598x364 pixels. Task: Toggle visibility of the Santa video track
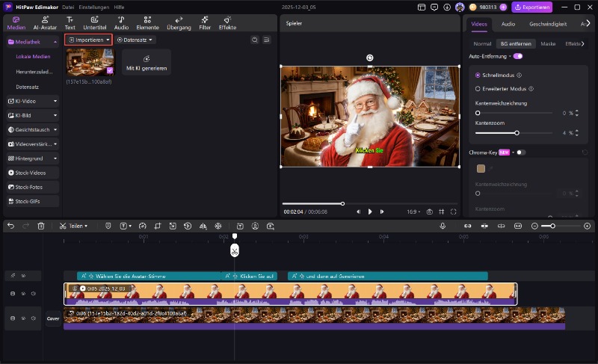click(23, 294)
